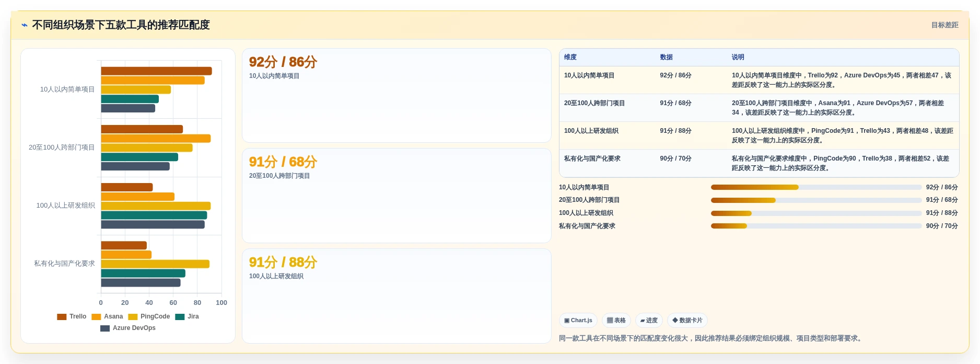Click the Jira bar for 100人以上研发组织
Image resolution: width=980 pixels, height=364 pixels.
pyautogui.click(x=154, y=215)
